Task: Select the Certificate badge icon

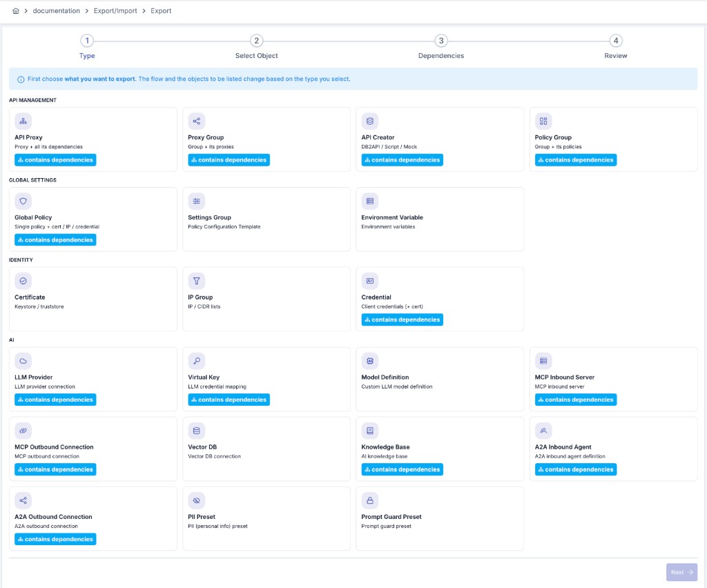Action: [x=23, y=281]
